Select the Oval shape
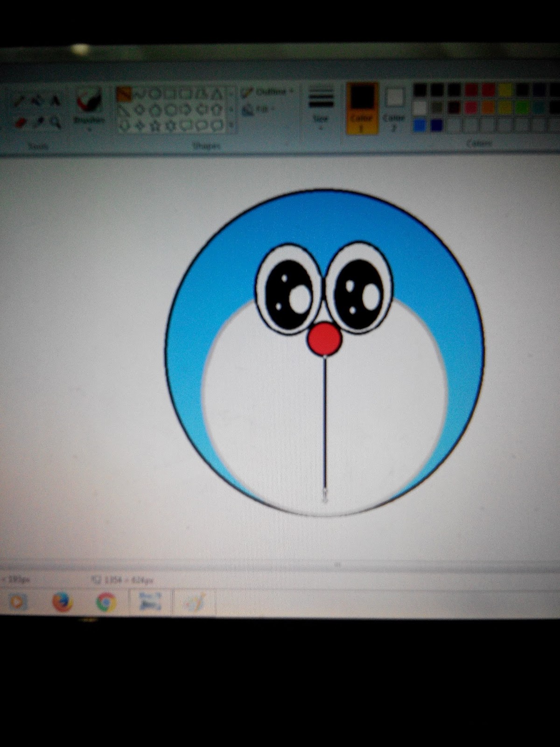The height and width of the screenshot is (747, 560). (x=154, y=94)
